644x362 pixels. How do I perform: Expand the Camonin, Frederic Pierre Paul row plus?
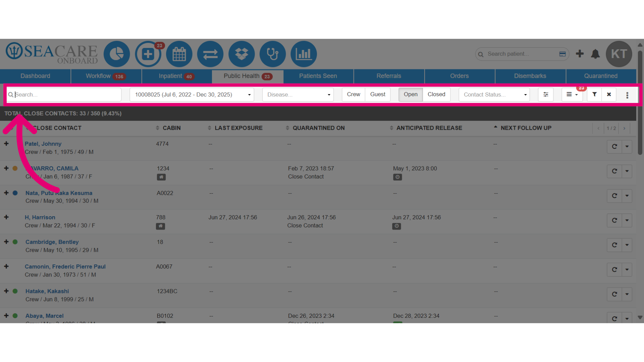[6, 266]
